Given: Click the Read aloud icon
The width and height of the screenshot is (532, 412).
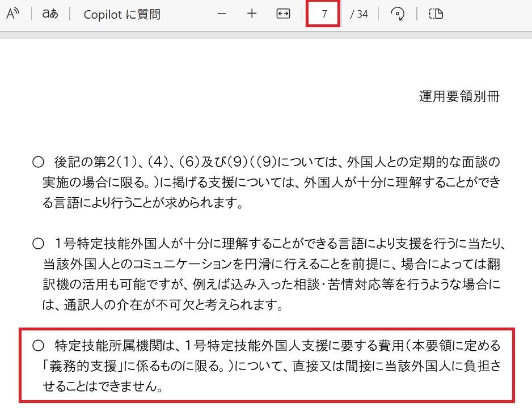Looking at the screenshot, I should tap(12, 14).
